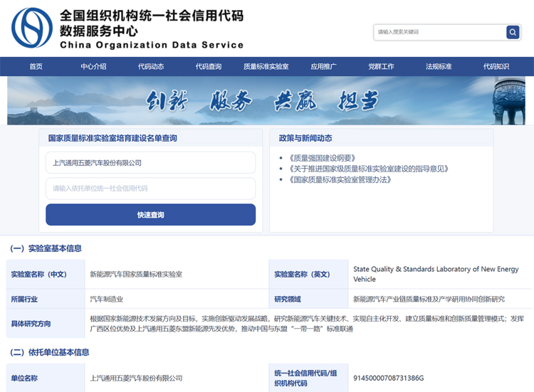Open the 《国家质量标准实验室管理办法》 link
Screen dimensions: 534x392
point(340,180)
